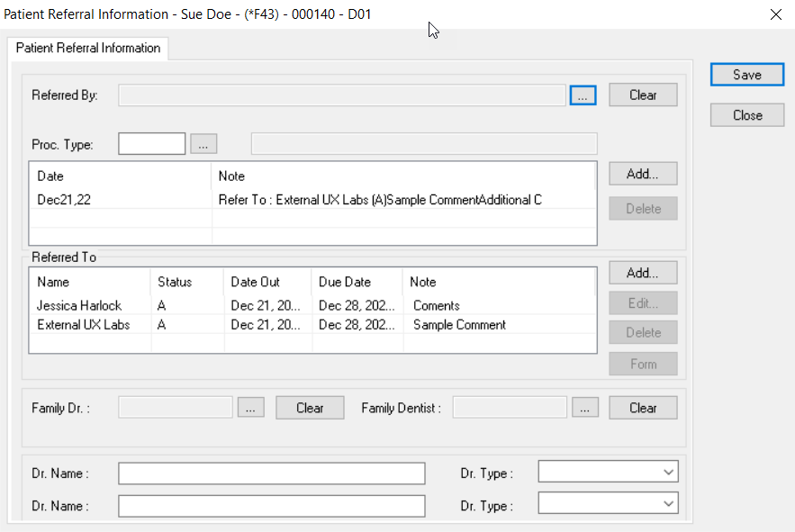Open the Family Dr. browse button
Image resolution: width=795 pixels, height=532 pixels.
point(251,408)
